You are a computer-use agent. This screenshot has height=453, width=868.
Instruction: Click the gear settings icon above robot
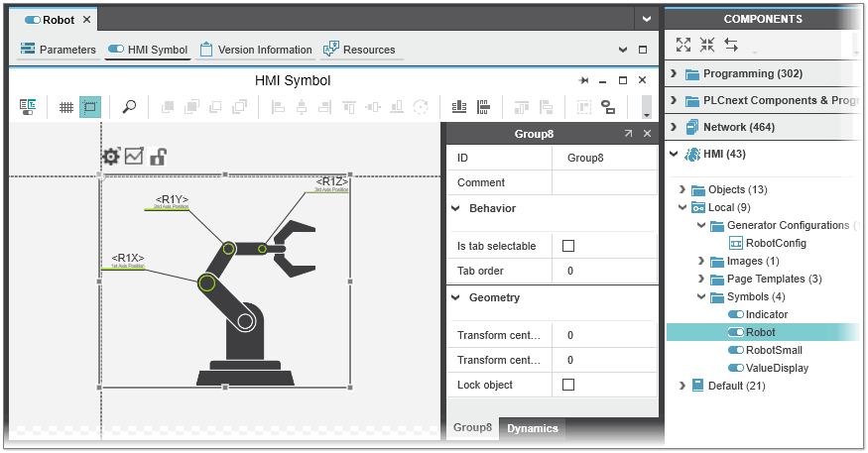(111, 157)
